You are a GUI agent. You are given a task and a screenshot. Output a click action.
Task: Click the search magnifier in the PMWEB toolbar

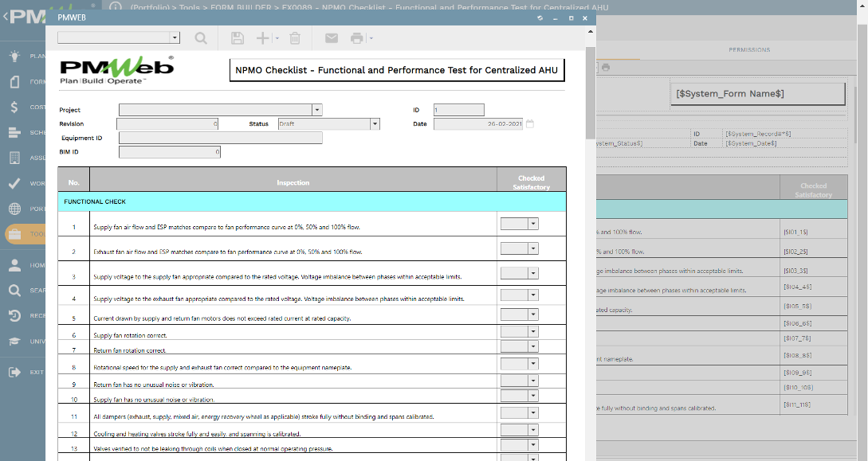[201, 38]
